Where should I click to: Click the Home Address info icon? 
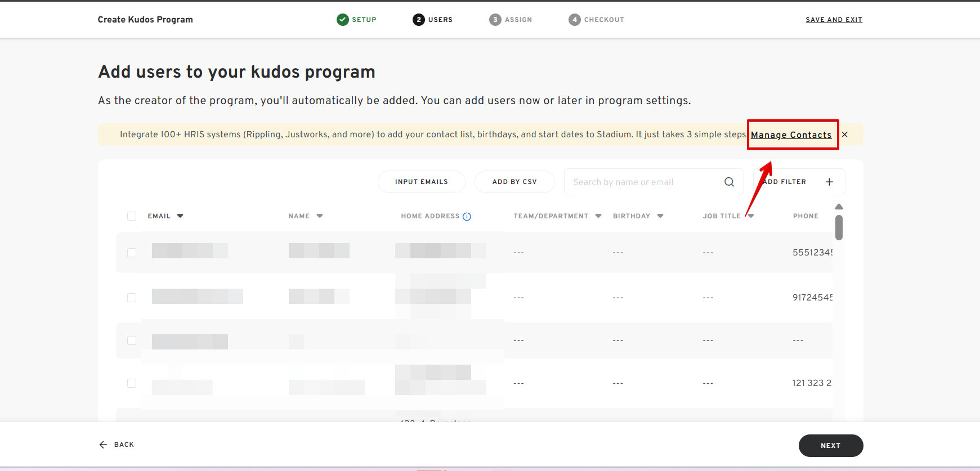(x=467, y=217)
